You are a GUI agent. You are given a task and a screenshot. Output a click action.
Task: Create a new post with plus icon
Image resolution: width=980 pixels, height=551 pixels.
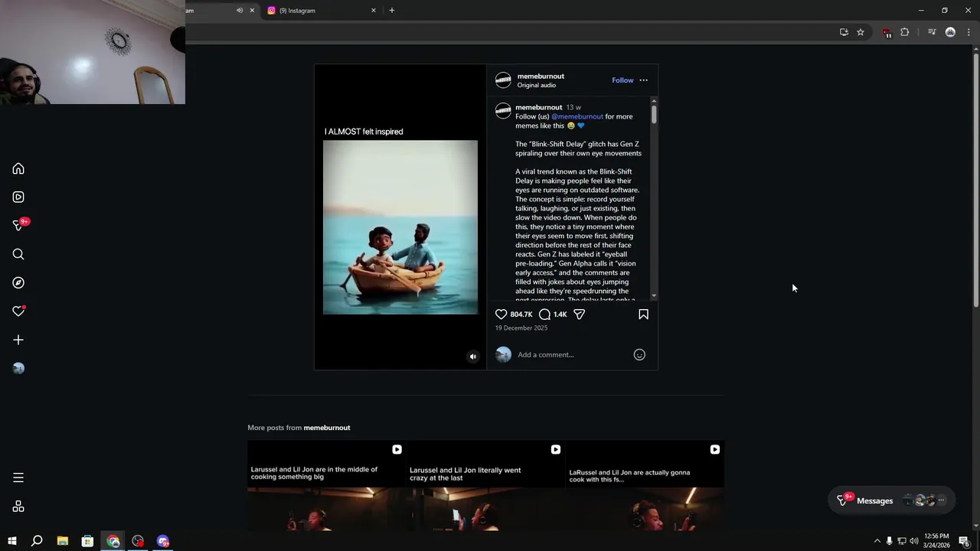[18, 340]
